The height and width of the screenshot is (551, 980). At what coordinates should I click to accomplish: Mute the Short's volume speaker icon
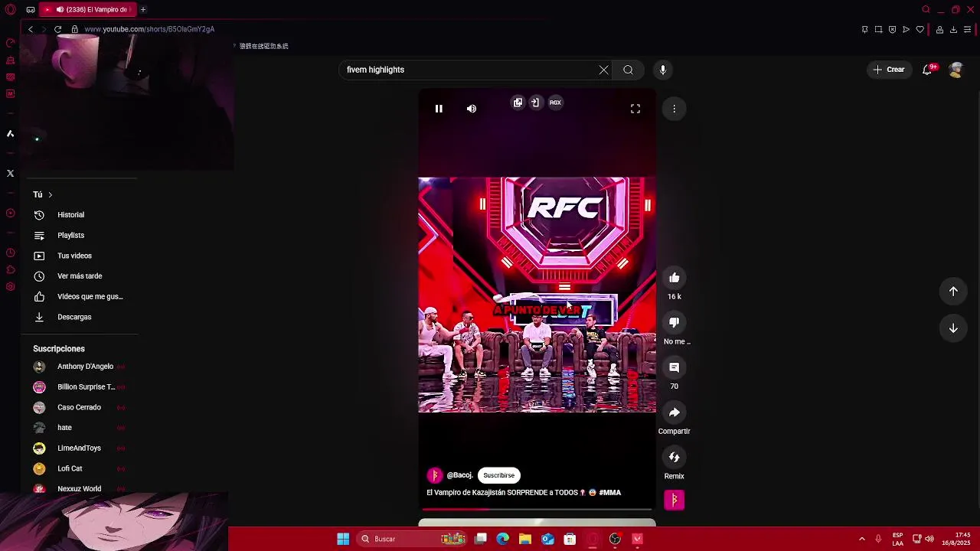coord(472,109)
